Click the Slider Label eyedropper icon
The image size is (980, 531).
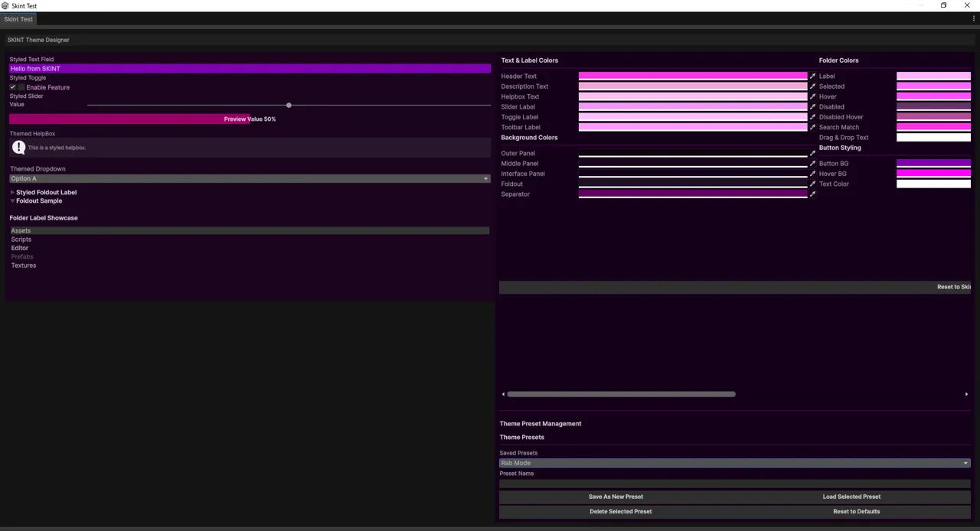(x=812, y=107)
